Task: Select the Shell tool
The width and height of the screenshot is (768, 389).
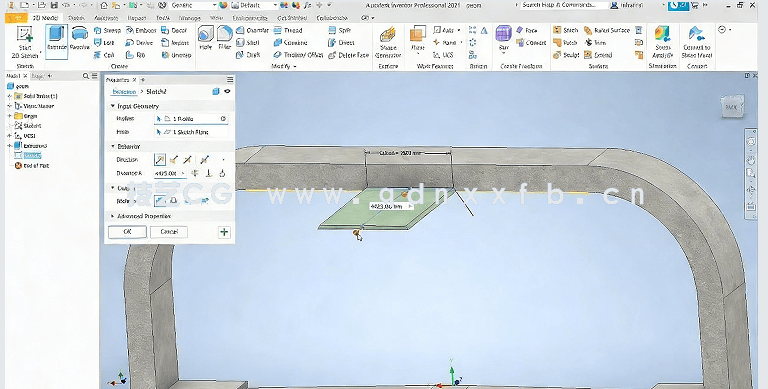Action: [x=248, y=43]
